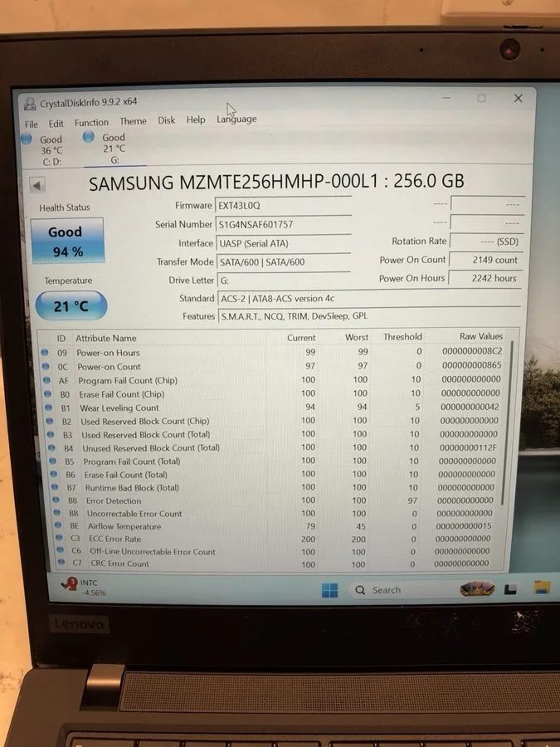
Task: Click the status dot for Power-on Count row
Action: [x=46, y=366]
